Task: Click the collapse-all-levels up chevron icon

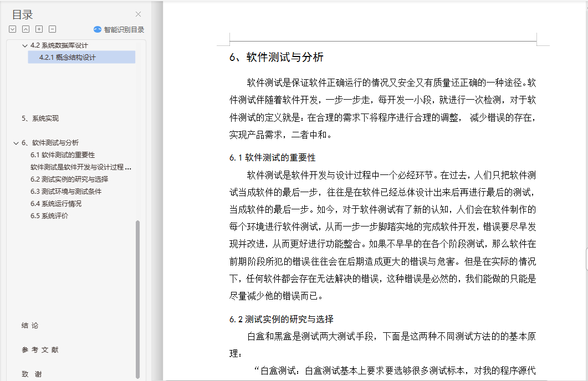Action: coord(25,29)
